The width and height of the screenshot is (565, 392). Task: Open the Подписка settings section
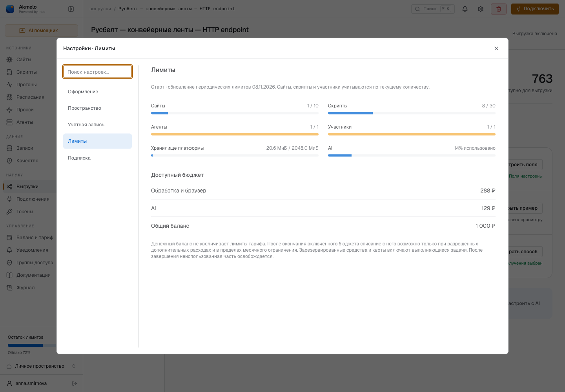tap(97, 158)
